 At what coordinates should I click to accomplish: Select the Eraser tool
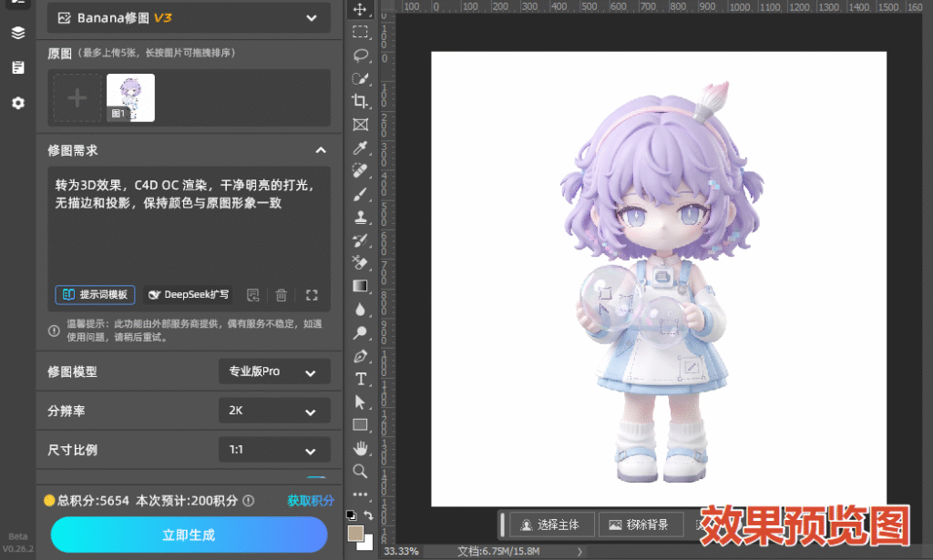click(360, 263)
